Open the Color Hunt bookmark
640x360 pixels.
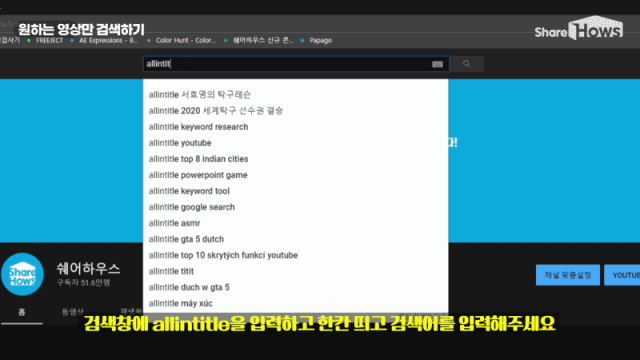tap(181, 40)
